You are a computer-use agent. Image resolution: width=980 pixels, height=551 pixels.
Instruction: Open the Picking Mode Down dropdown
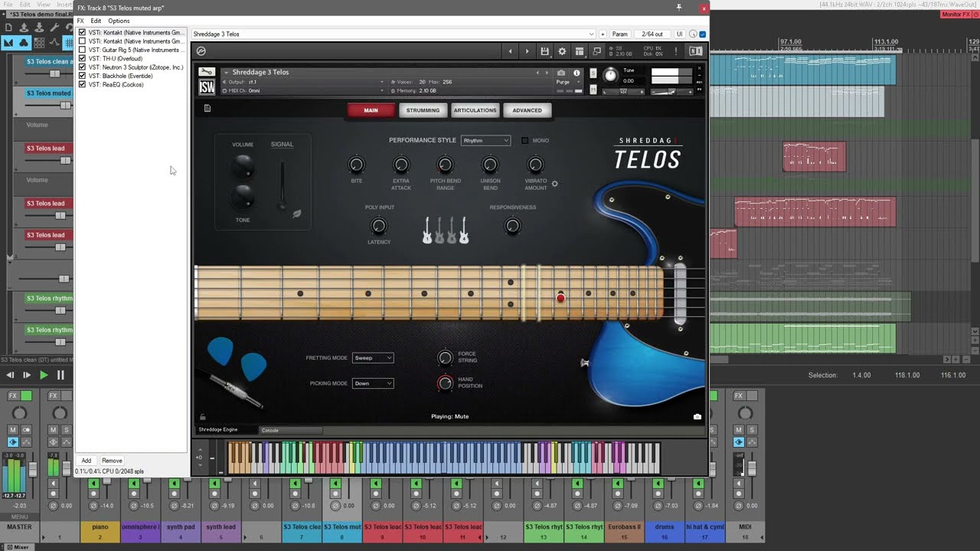coord(373,383)
